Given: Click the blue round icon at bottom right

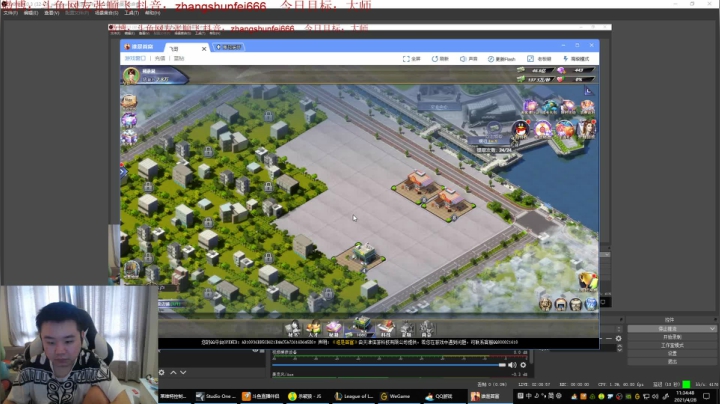Looking at the screenshot, I should (591, 304).
